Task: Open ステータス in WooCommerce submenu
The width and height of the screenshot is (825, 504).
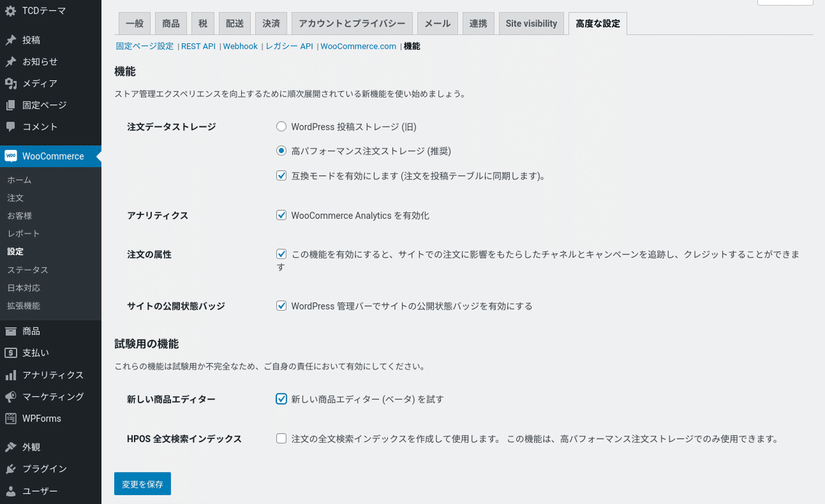Action: tap(27, 270)
